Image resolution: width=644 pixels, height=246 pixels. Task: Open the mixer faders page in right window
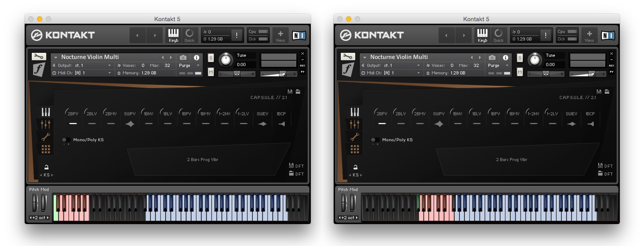point(355,124)
